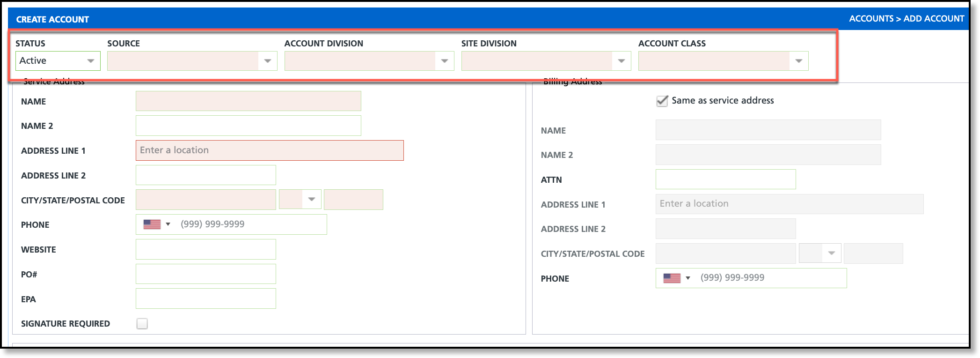Click the billing address Postal Code field
The width and height of the screenshot is (980, 358).
click(x=873, y=254)
